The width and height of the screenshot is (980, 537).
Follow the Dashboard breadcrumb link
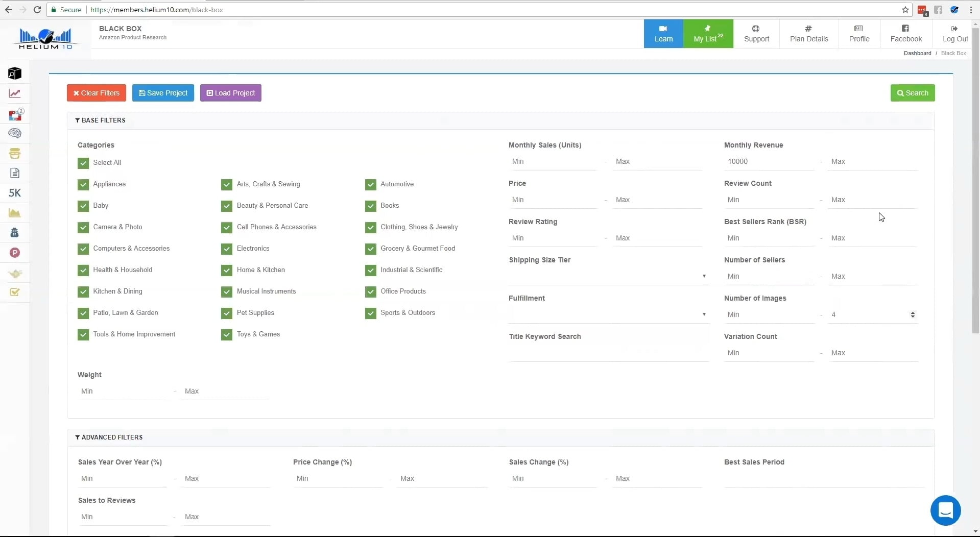(917, 53)
